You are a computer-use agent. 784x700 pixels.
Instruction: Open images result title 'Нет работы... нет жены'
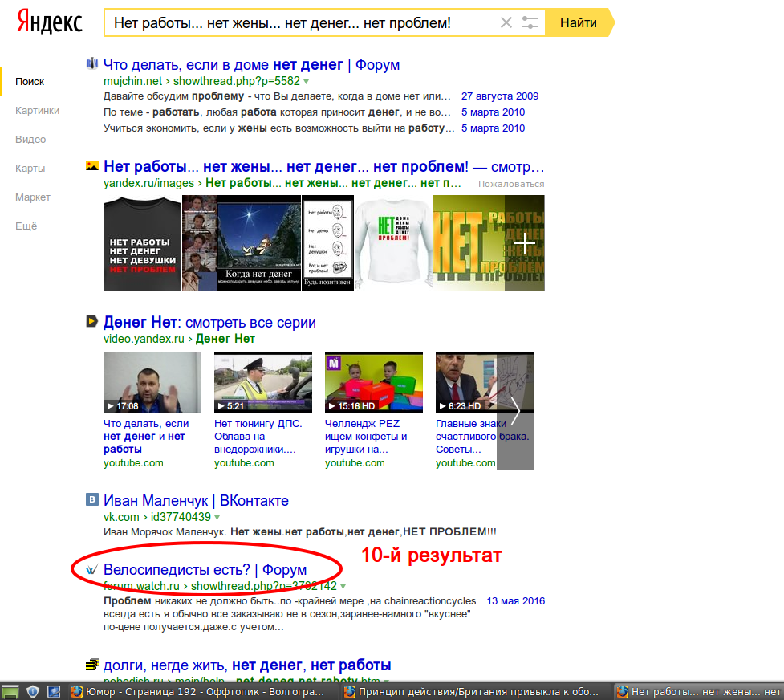point(323,166)
